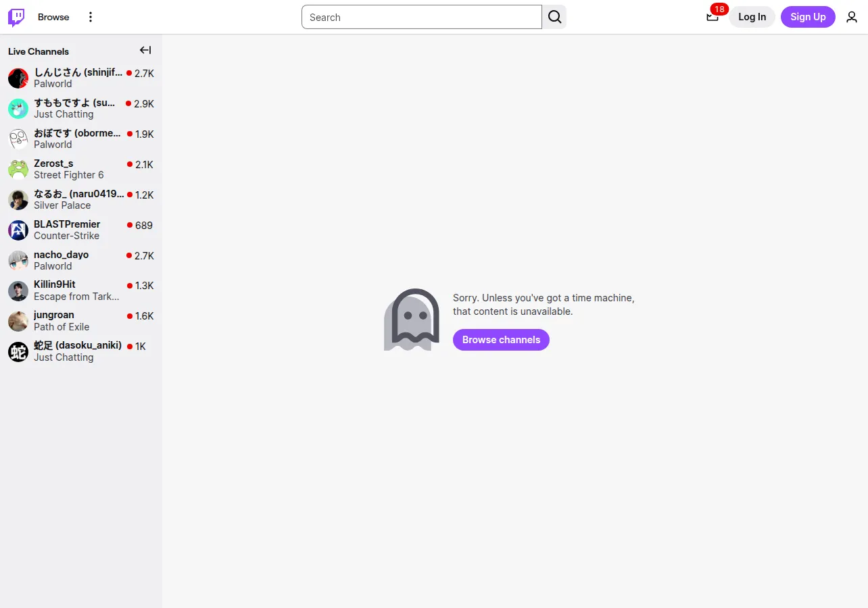Open the user profile icon menu

[x=852, y=17]
